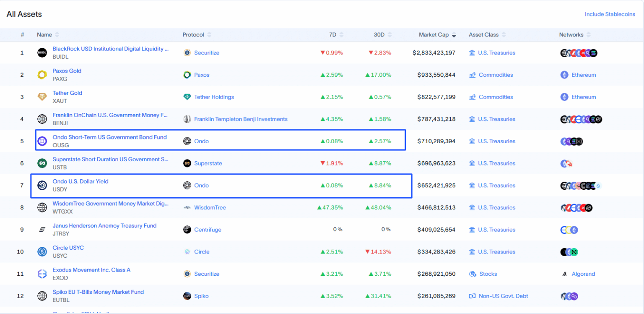Click the Securitize protocol icon in row 1
The height and width of the screenshot is (314, 644).
pos(187,53)
